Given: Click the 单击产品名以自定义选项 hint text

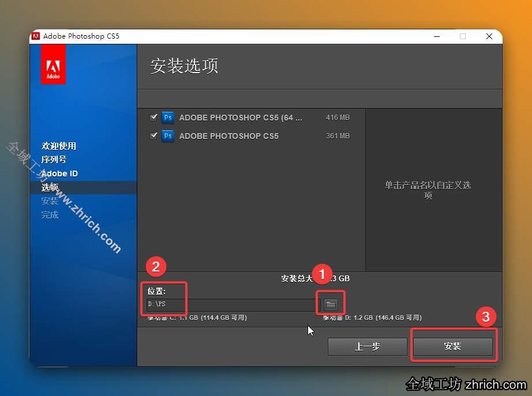Looking at the screenshot, I should (428, 190).
